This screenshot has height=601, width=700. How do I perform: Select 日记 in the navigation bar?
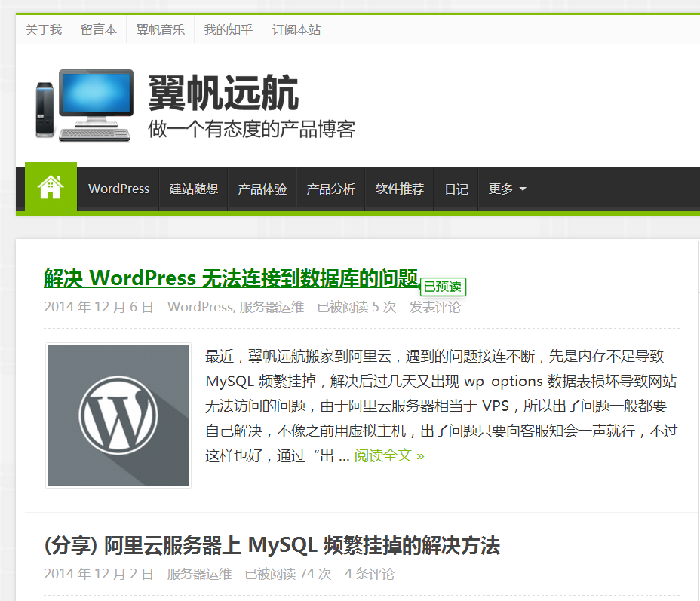pyautogui.click(x=456, y=189)
